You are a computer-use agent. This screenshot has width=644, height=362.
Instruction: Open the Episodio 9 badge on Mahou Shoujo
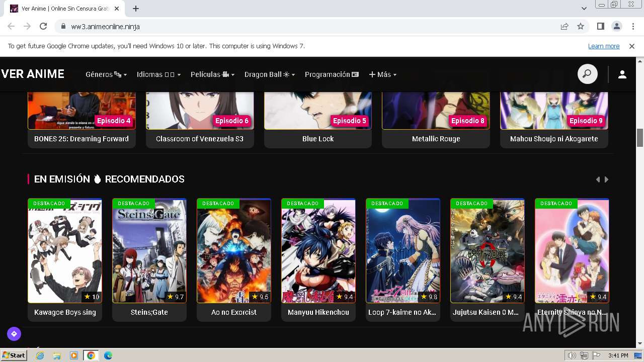586,121
